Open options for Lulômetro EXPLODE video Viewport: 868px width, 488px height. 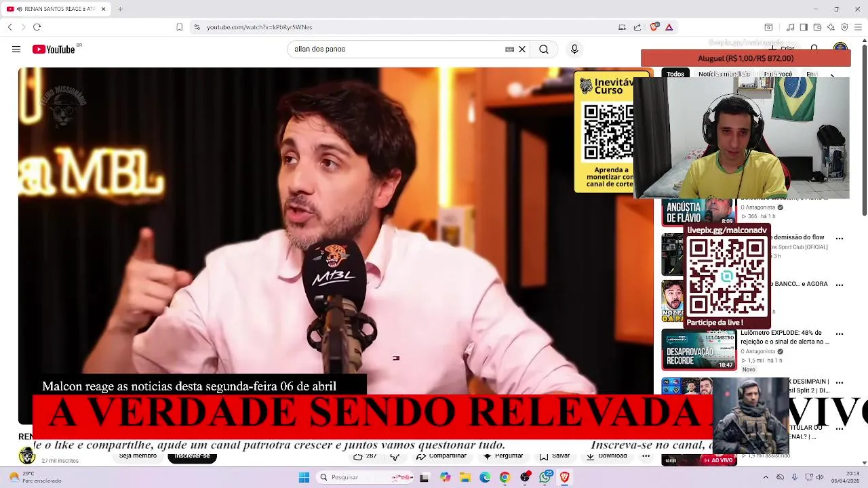coord(840,334)
